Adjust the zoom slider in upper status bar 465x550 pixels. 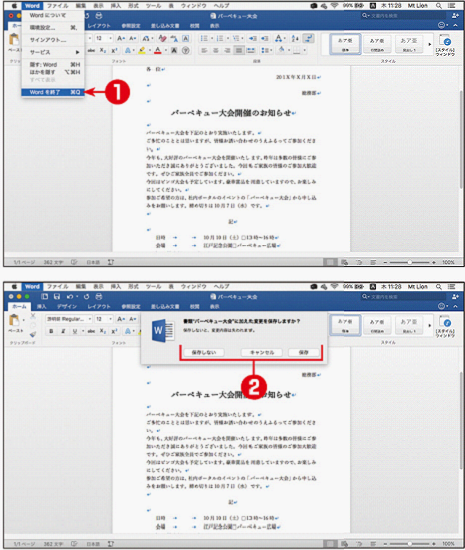point(409,262)
